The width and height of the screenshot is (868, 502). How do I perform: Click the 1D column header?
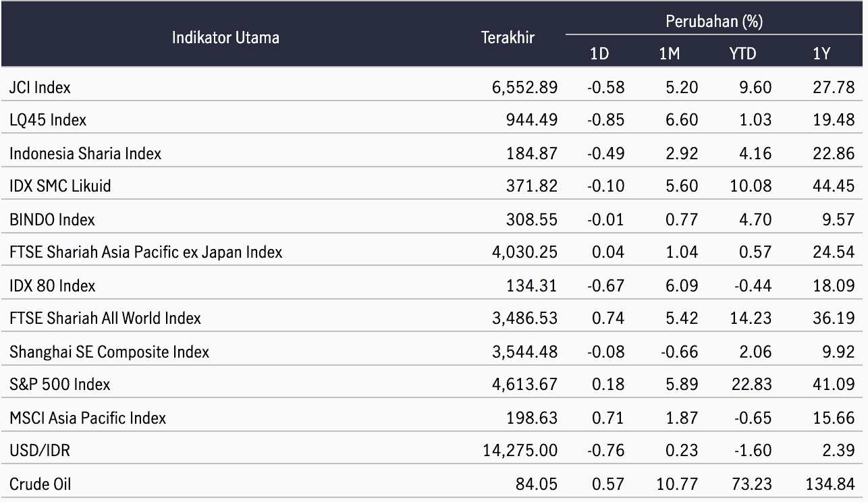coord(599,54)
